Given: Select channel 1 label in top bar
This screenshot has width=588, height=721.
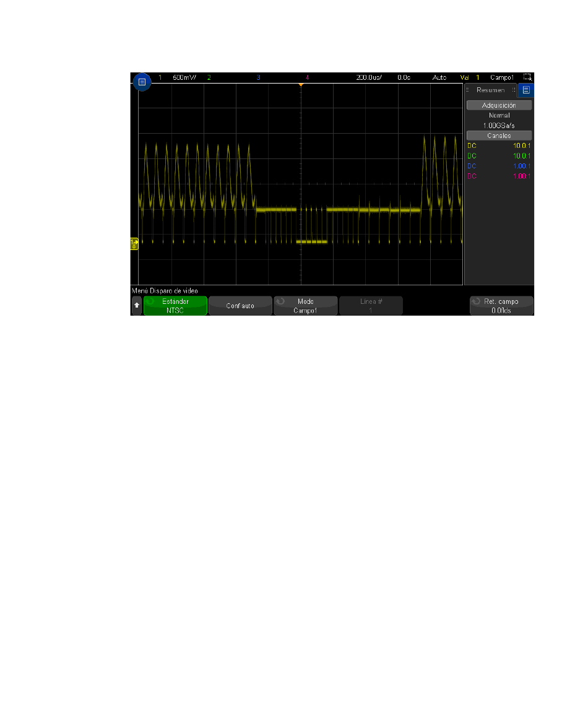Looking at the screenshot, I should click(x=160, y=77).
